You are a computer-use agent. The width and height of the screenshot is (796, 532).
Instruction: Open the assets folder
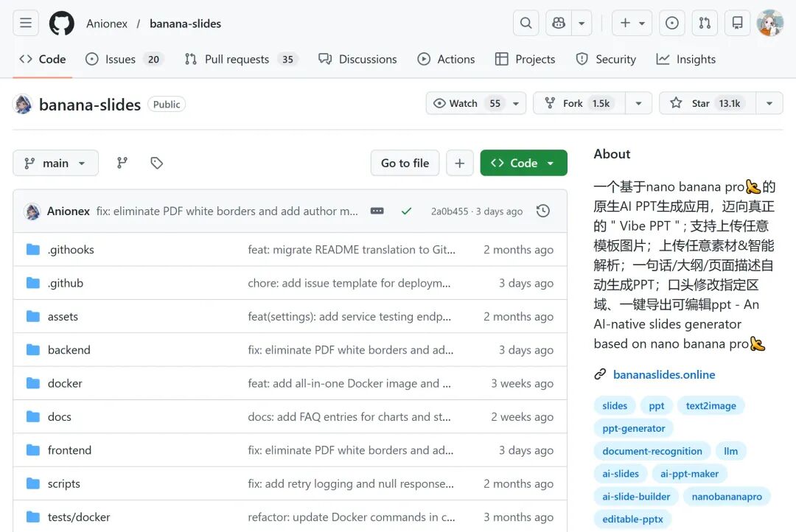pos(63,317)
